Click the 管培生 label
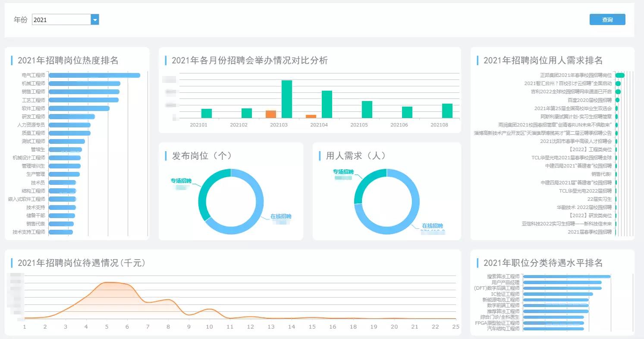Viewport: 644px width, 339px height. click(x=38, y=149)
